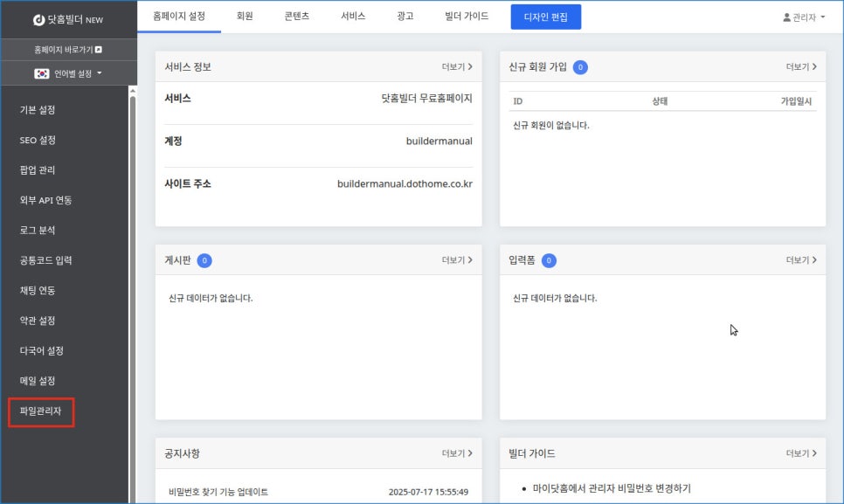Viewport: 844px width, 504px height.
Task: Switch to the 회원 tab
Action: point(245,17)
